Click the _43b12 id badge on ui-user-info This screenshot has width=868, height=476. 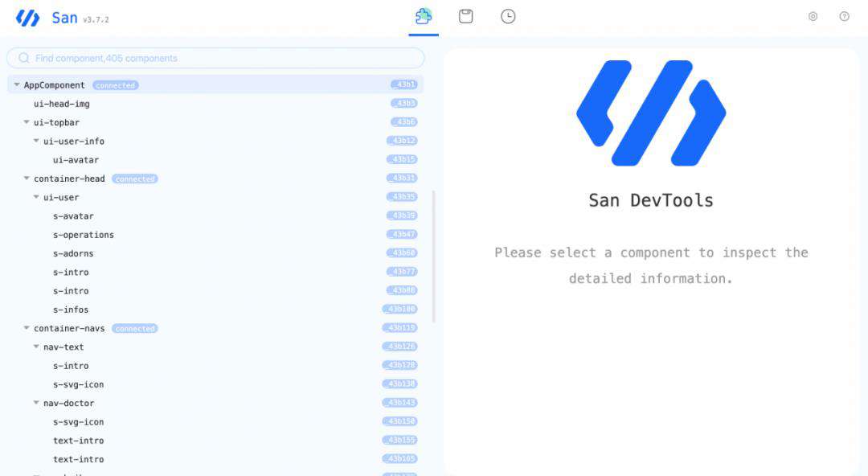(402, 141)
